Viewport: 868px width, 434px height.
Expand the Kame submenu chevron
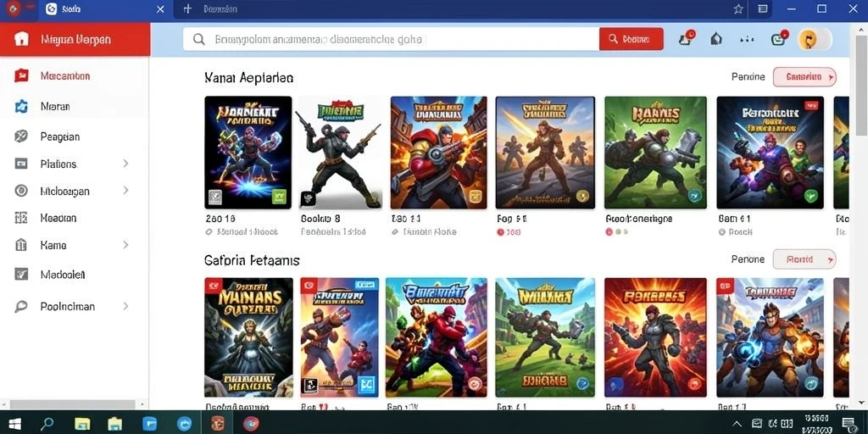[x=125, y=245]
